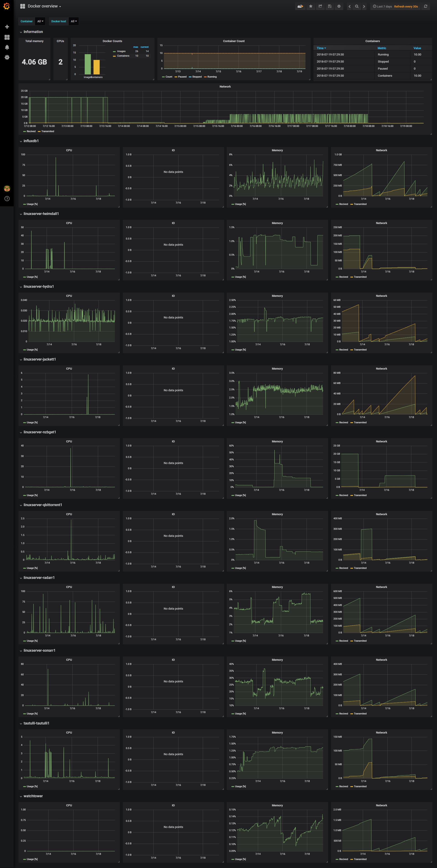Open the Share dashboard icon

tap(320, 6)
